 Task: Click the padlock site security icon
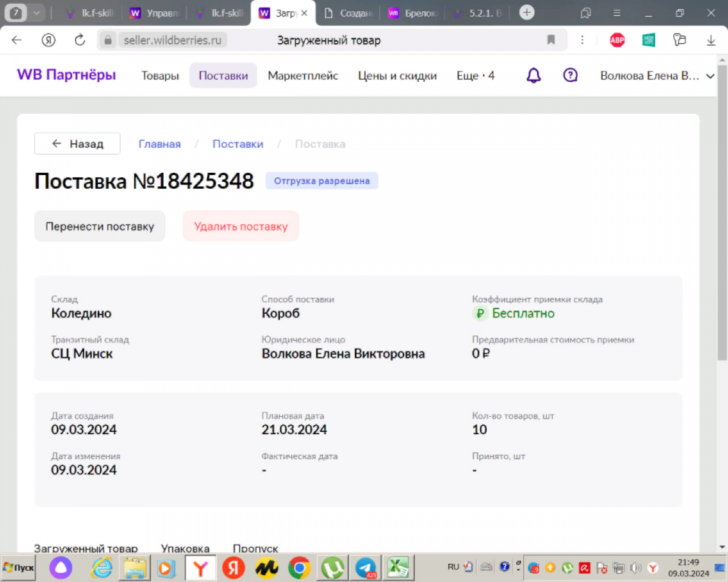(x=108, y=40)
